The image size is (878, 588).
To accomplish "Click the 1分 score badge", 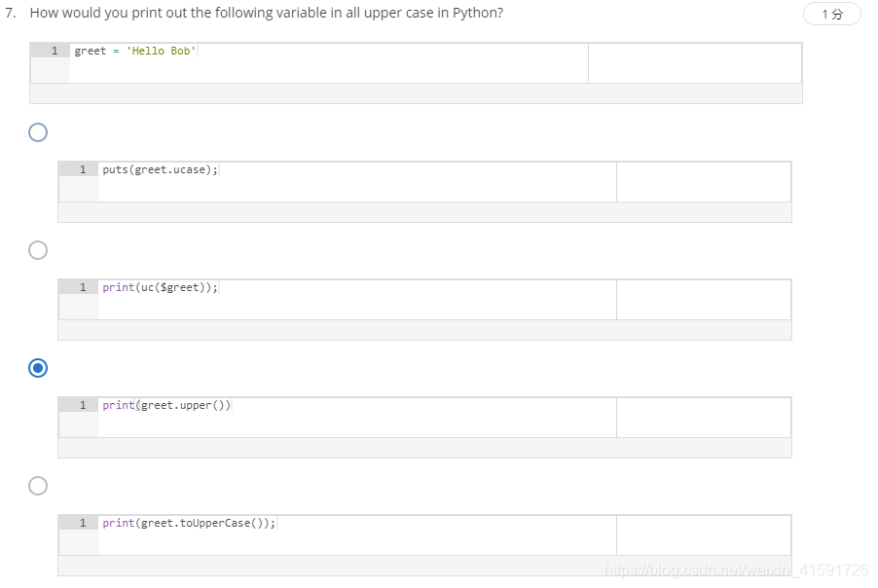I will [x=832, y=14].
